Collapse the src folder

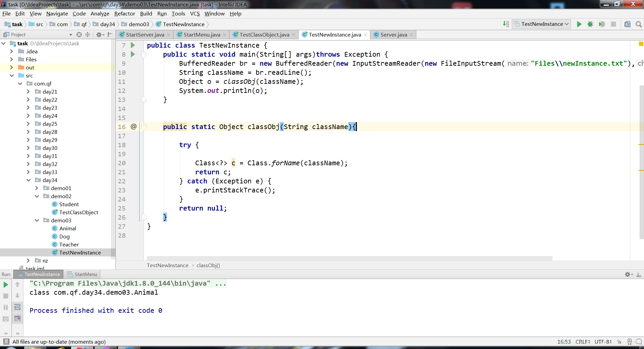click(11, 75)
